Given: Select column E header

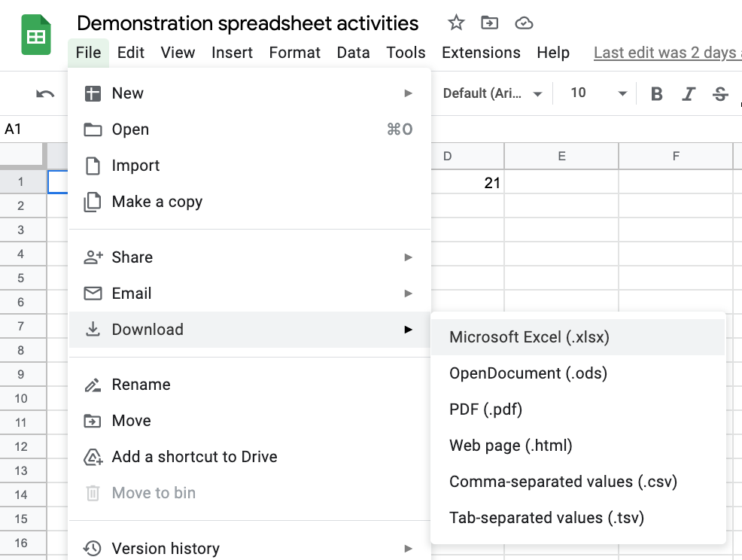Looking at the screenshot, I should click(x=561, y=157).
